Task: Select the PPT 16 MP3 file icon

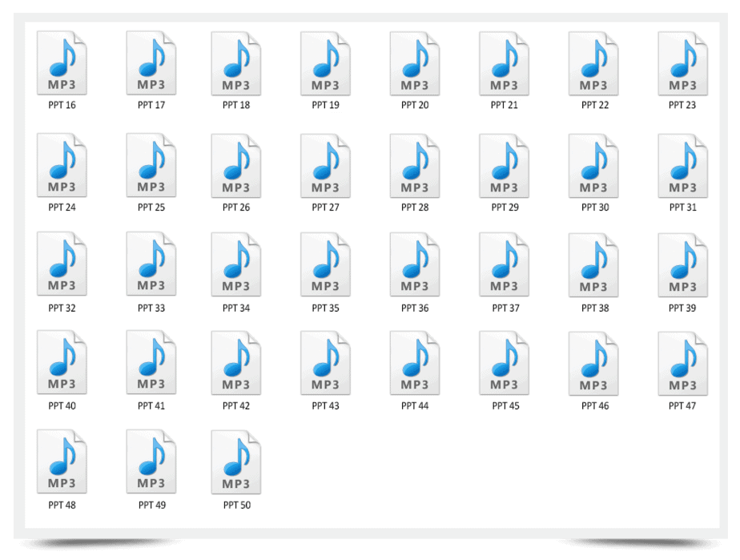Action: pos(62,64)
